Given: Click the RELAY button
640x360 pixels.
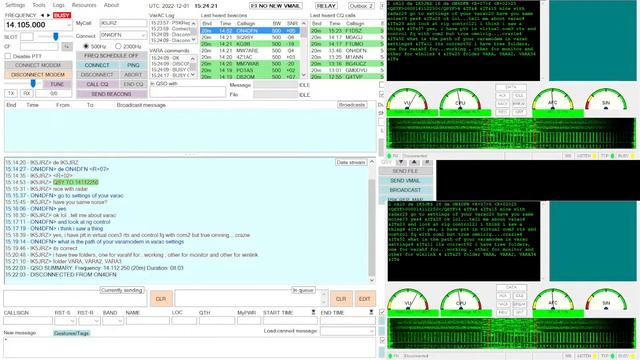Looking at the screenshot, I should coord(326,6).
